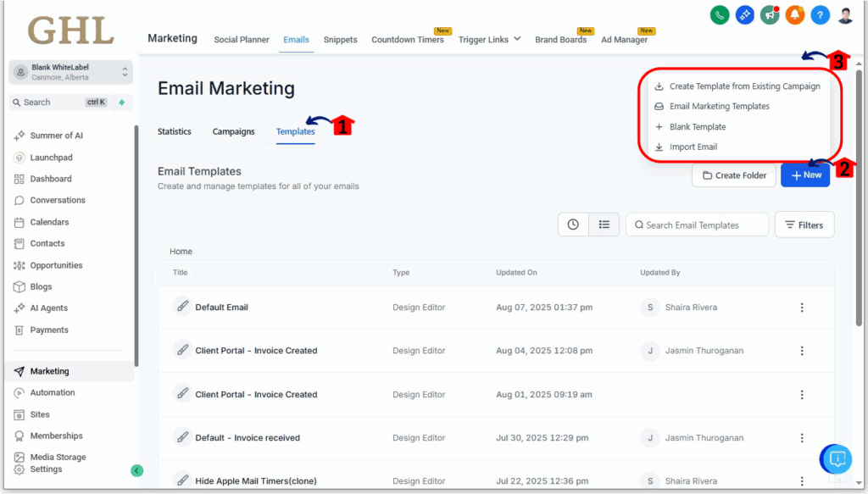Viewport: 868px width, 494px height.
Task: Open the user profile avatar
Action: tap(845, 15)
